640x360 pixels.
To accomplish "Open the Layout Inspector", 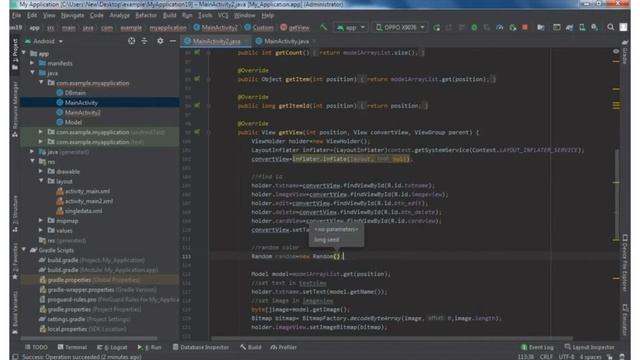I will [x=589, y=347].
